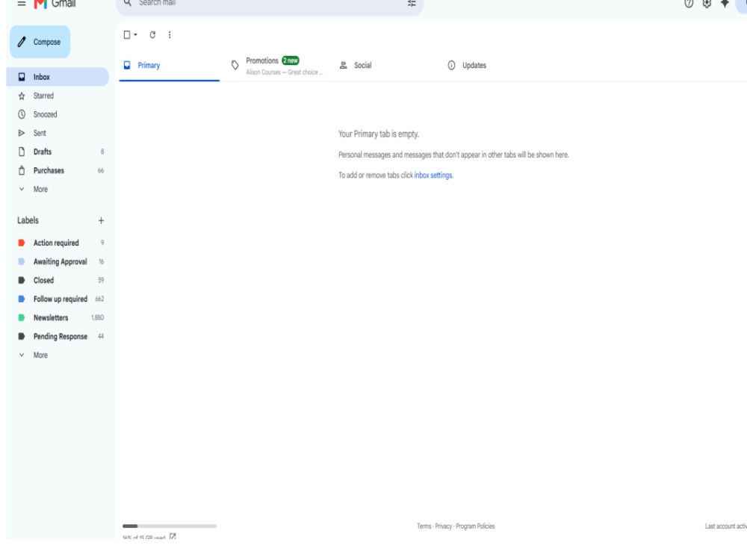747x560 pixels.
Task: Create new label with plus icon
Action: click(101, 220)
